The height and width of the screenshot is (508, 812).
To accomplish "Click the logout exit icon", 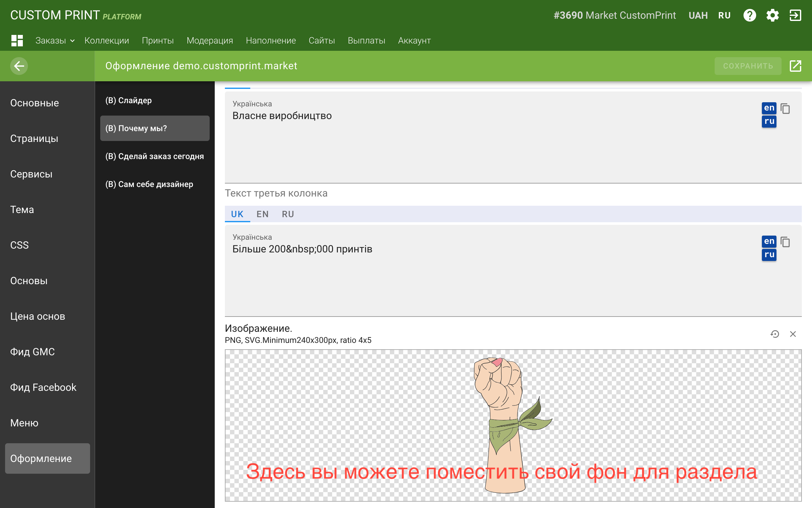I will 795,15.
